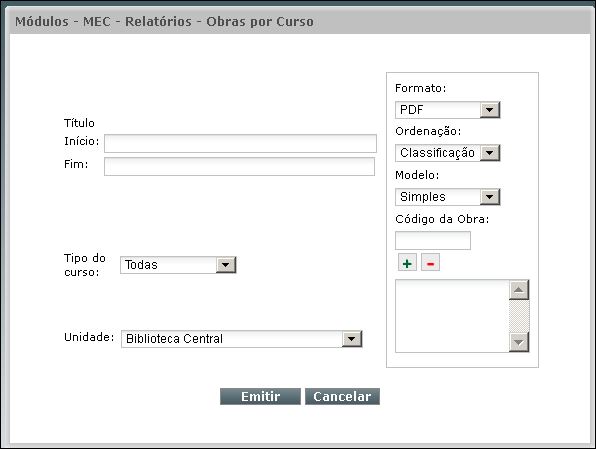This screenshot has height=449, width=596.
Task: Open the Formato dropdown arrow
Action: [490, 110]
